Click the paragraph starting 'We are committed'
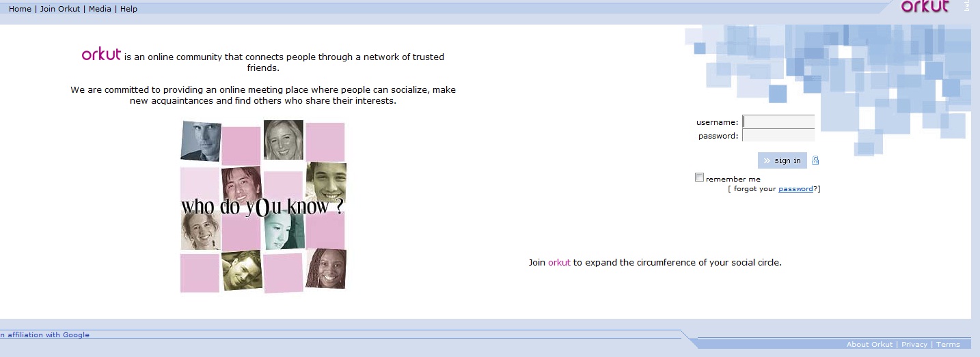The height and width of the screenshot is (357, 980). [x=263, y=95]
